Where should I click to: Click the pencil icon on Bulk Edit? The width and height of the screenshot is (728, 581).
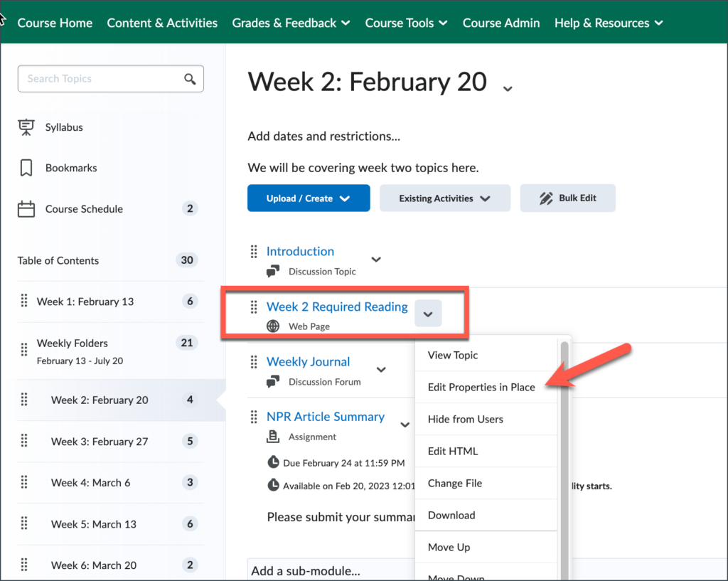point(546,198)
